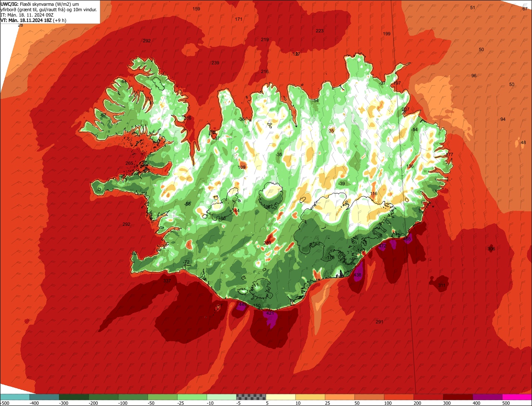The image size is (532, 406).
Task: Click the -50 light green legend swatch
Action: pyautogui.click(x=163, y=397)
